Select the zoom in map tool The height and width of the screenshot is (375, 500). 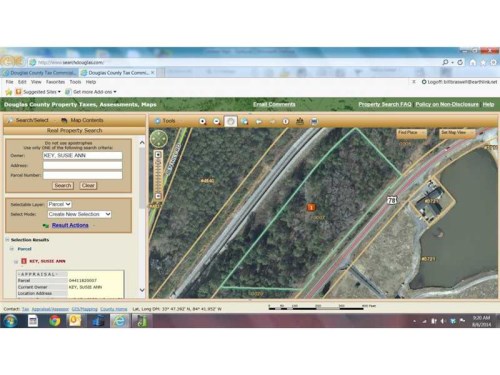202,122
